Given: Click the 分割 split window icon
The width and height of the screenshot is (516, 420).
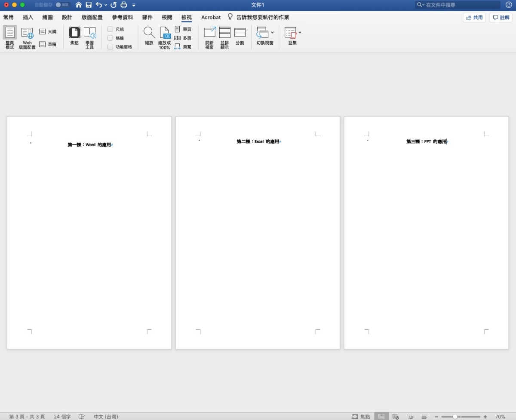Looking at the screenshot, I should 240,33.
